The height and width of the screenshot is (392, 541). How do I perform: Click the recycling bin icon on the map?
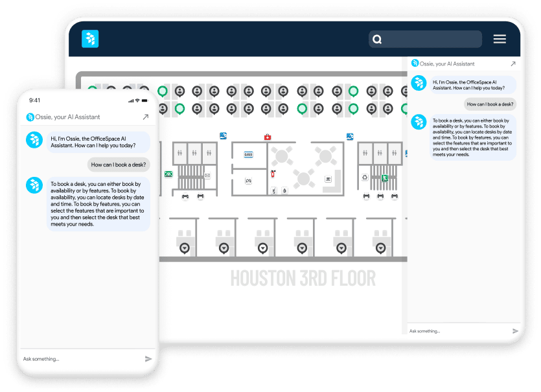365,178
